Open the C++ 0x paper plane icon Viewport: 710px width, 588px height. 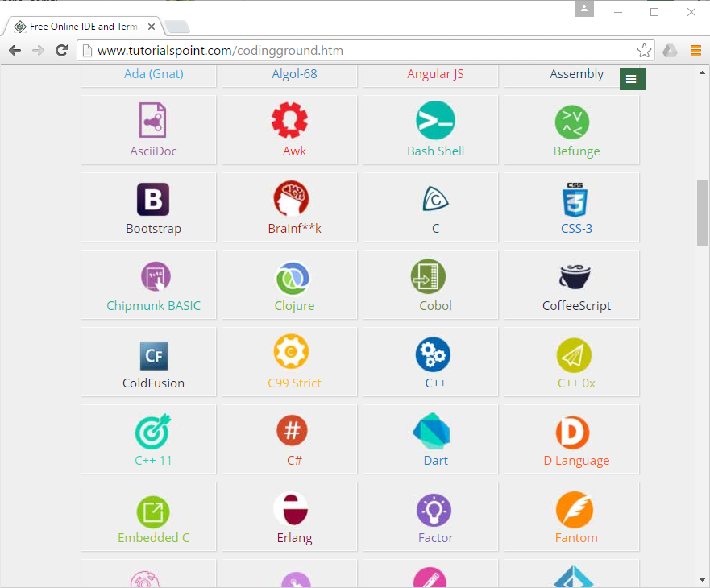coord(574,355)
